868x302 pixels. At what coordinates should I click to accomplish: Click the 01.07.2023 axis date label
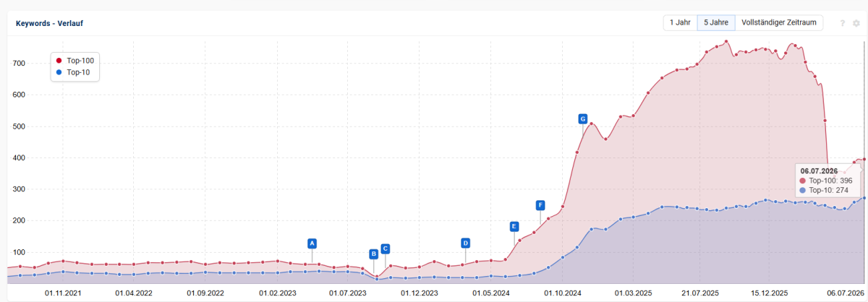click(x=348, y=293)
